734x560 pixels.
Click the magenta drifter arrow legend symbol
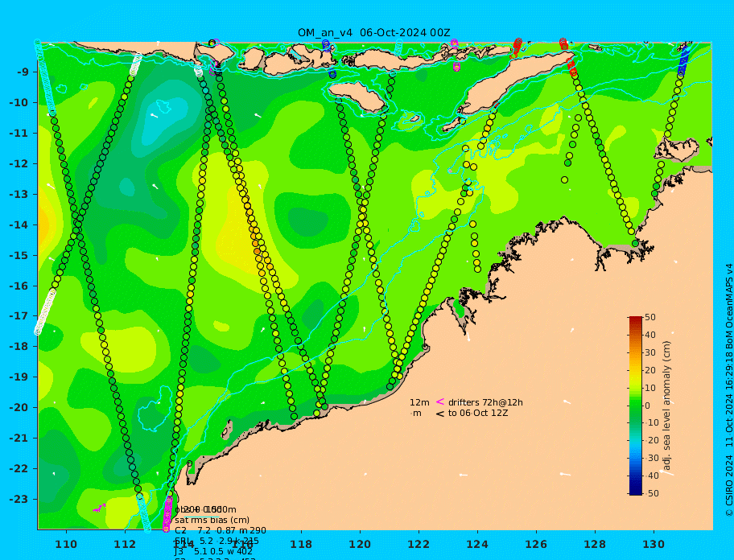pyautogui.click(x=440, y=401)
